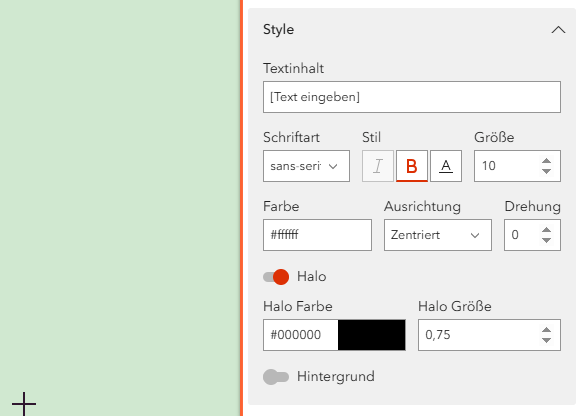
Task: Decrease Drehung rotation value
Action: pos(547,240)
